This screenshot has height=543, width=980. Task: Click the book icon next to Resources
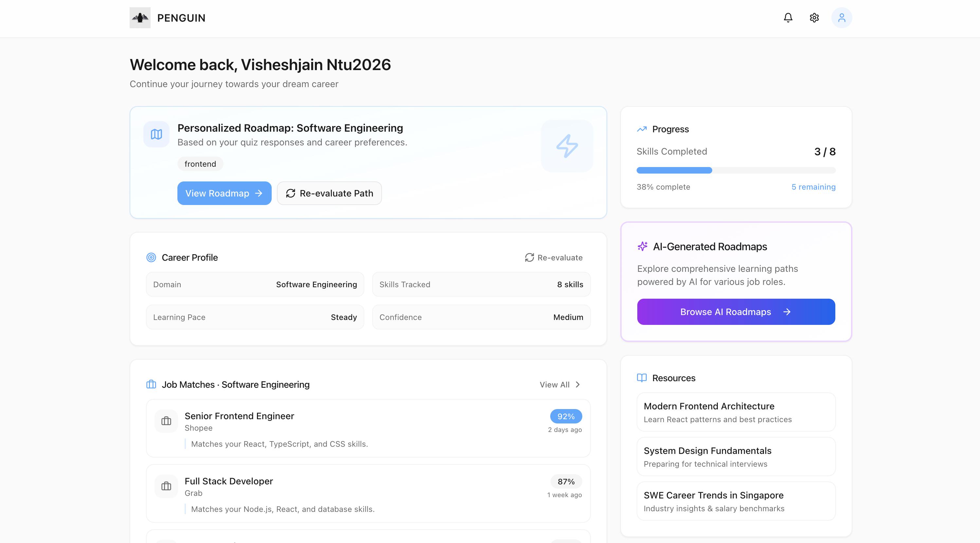tap(642, 378)
